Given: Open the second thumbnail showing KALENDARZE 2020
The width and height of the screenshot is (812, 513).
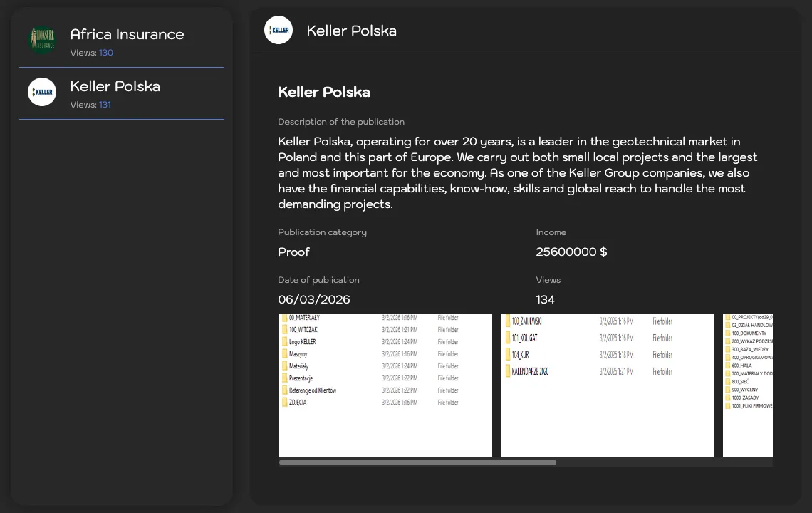Looking at the screenshot, I should coord(607,385).
